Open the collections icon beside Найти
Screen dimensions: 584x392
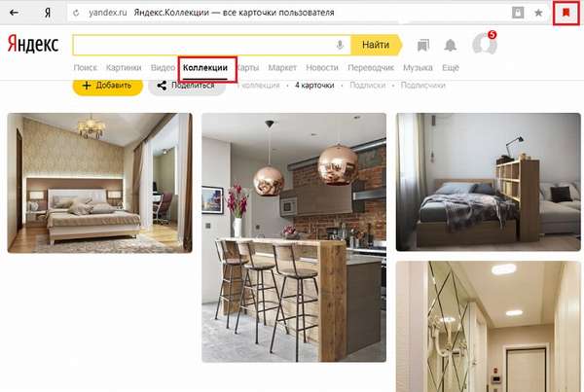[423, 45]
